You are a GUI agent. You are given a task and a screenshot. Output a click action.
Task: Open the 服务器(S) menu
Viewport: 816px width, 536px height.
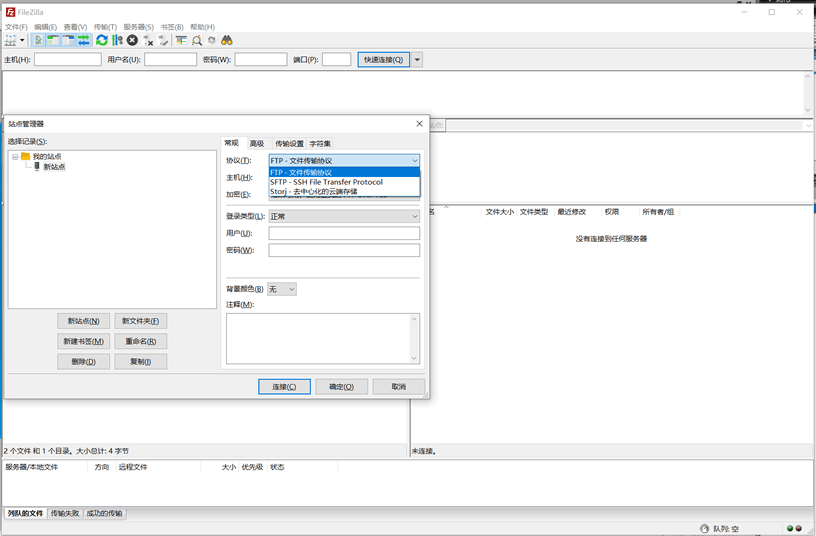tap(138, 27)
